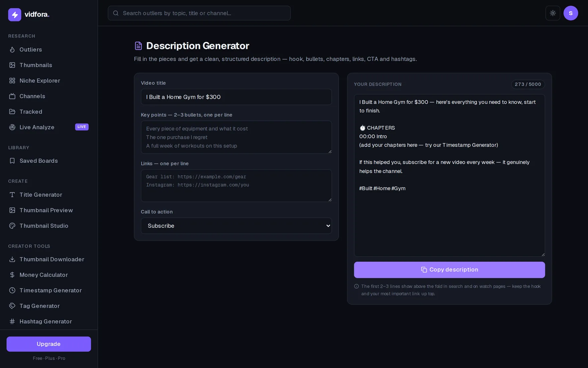Image resolution: width=588 pixels, height=368 pixels.
Task: Click into the Key points textarea
Action: (236, 137)
